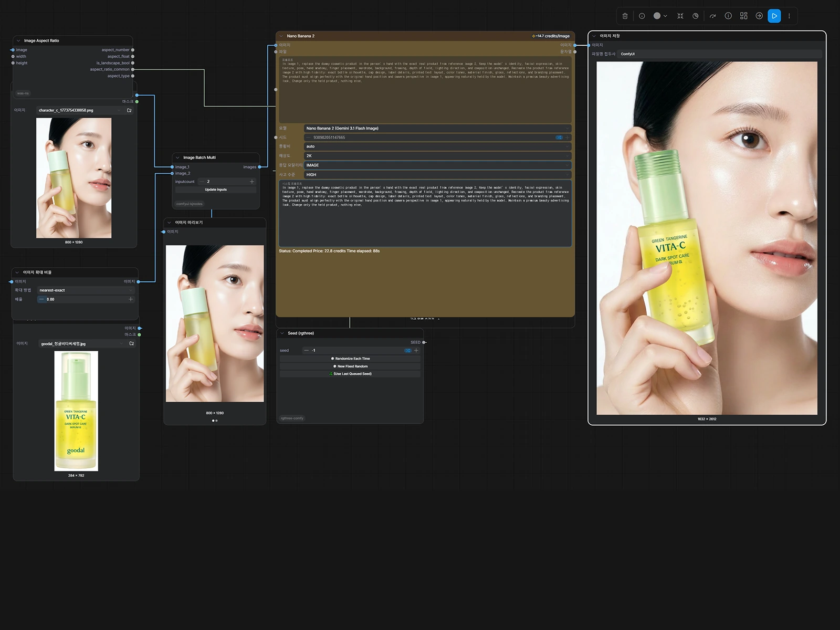Increment the Seed (rgthree) seed value plus

pos(416,350)
